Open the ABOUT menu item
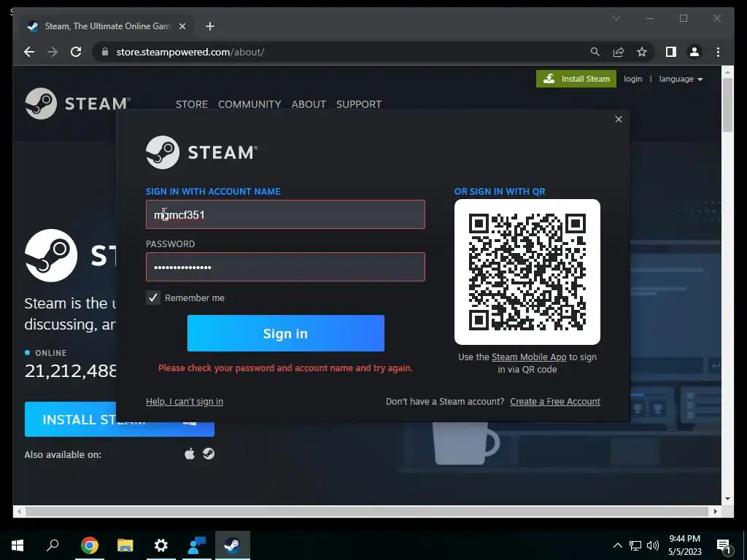Viewport: 747px width, 560px height. tap(309, 104)
